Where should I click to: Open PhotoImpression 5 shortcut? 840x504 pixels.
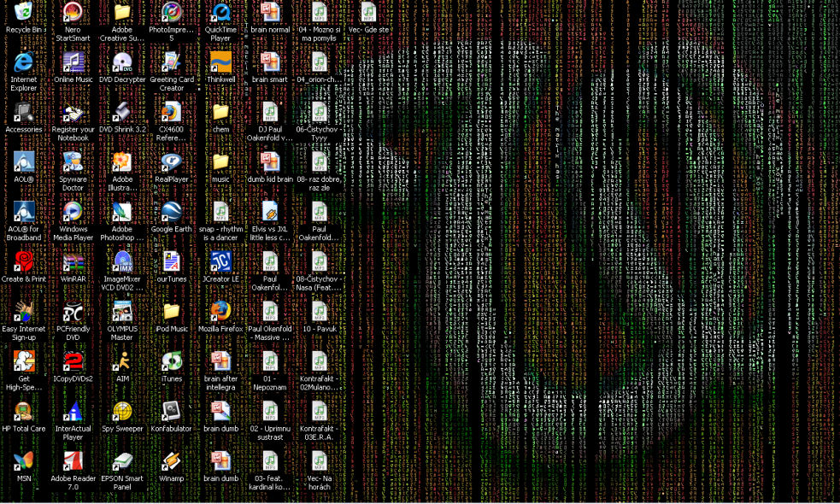point(172,12)
